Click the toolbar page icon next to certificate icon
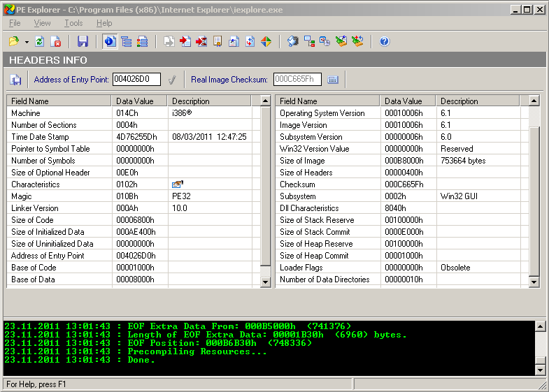Image resolution: width=549 pixels, height=392 pixels. pyautogui.click(x=234, y=42)
